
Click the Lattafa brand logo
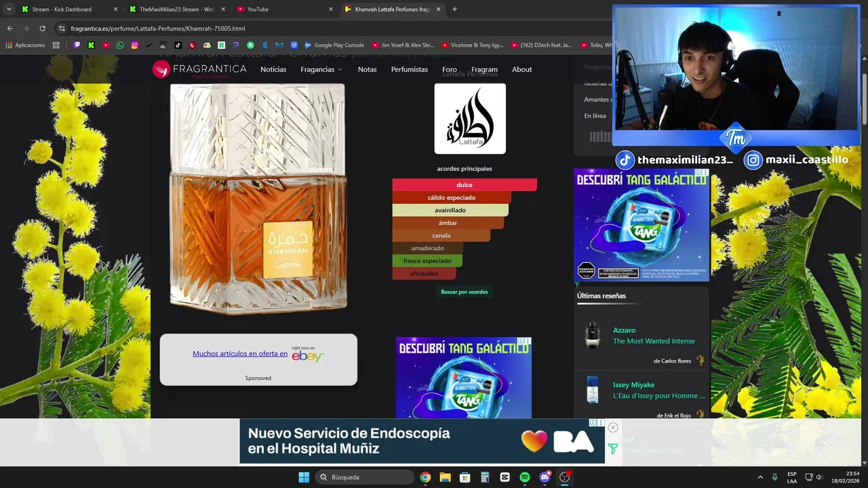tap(470, 119)
